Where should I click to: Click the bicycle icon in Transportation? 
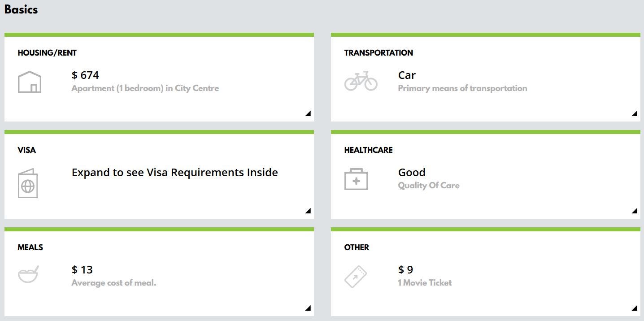(361, 81)
